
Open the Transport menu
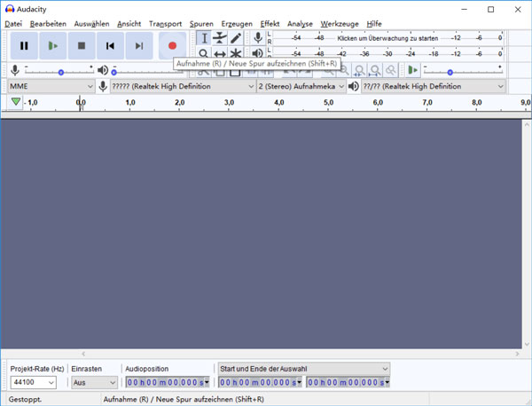coord(165,24)
